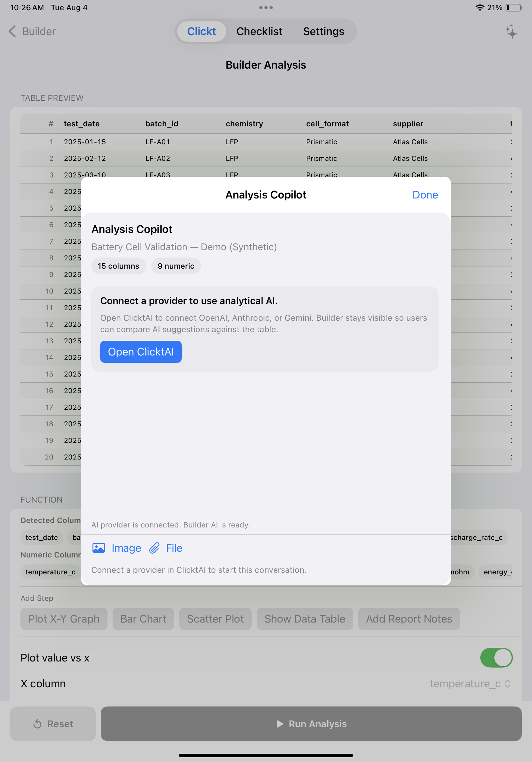The height and width of the screenshot is (762, 532).
Task: Tap the battery status indicator
Action: (x=514, y=8)
